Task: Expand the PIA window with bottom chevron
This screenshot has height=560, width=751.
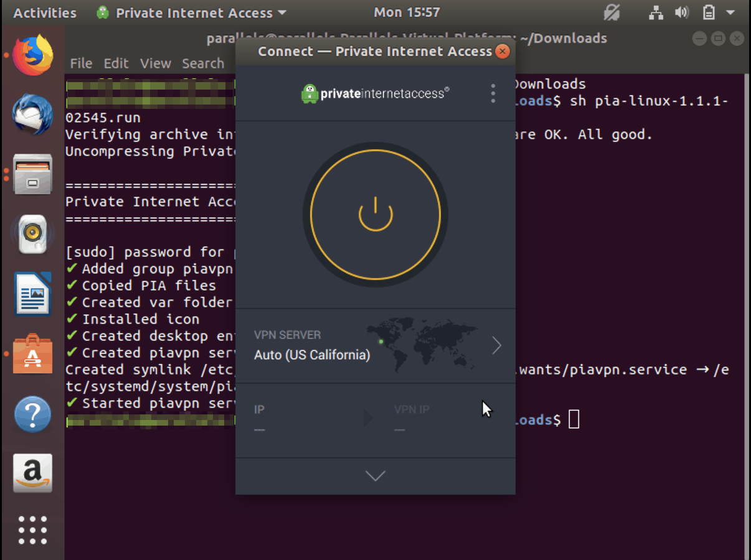Action: (x=375, y=475)
